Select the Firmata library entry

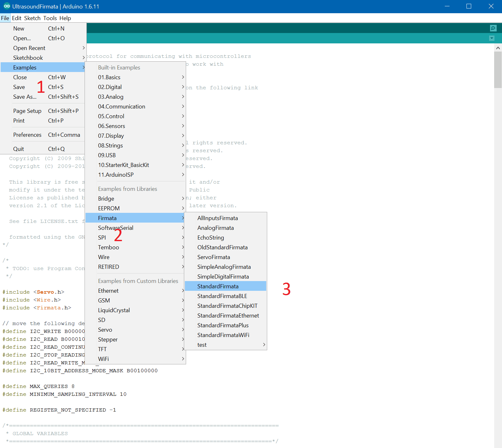tap(135, 218)
